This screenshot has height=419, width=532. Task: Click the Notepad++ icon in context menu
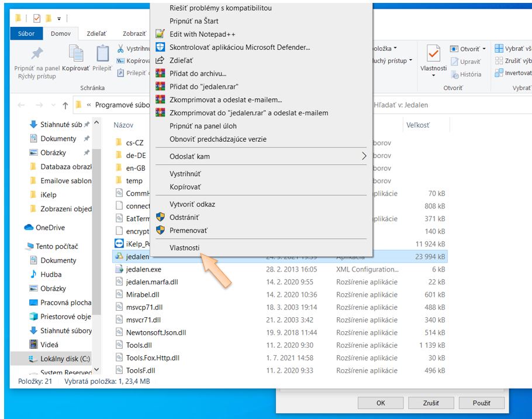160,34
